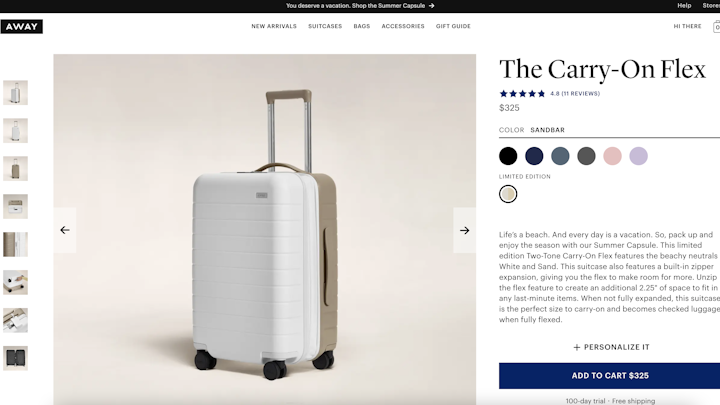Open the Accessories menu
Image resolution: width=720 pixels, height=405 pixels.
[x=403, y=26]
